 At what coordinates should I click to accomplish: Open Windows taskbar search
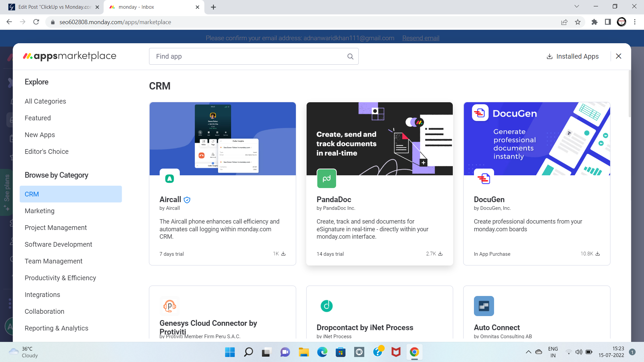[249, 352]
